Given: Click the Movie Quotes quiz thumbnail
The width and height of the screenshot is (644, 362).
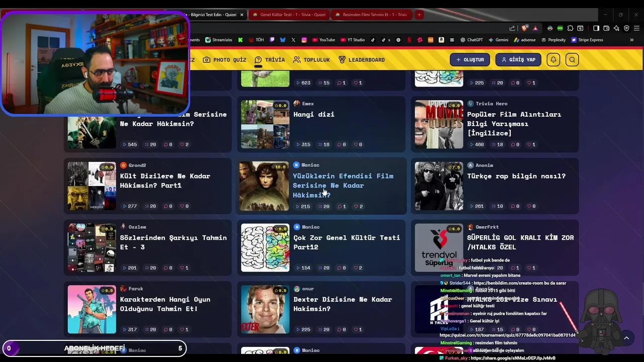Looking at the screenshot, I should pyautogui.click(x=439, y=124).
